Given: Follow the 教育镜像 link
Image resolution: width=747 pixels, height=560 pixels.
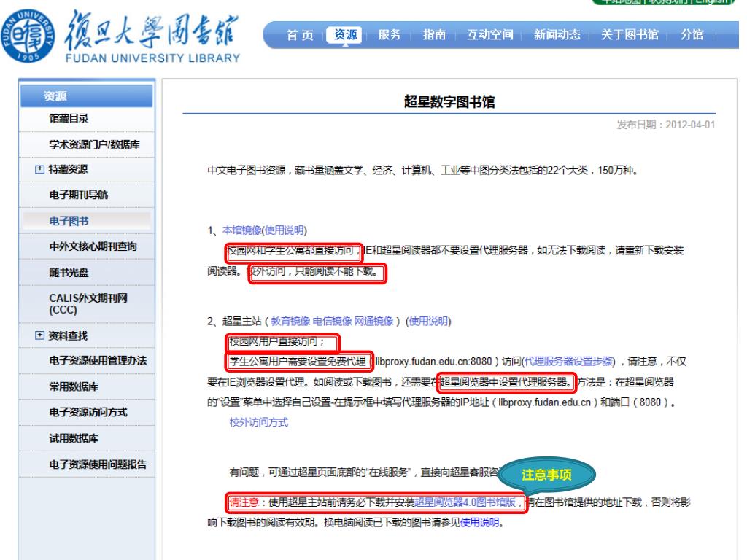Looking at the screenshot, I should tap(290, 322).
